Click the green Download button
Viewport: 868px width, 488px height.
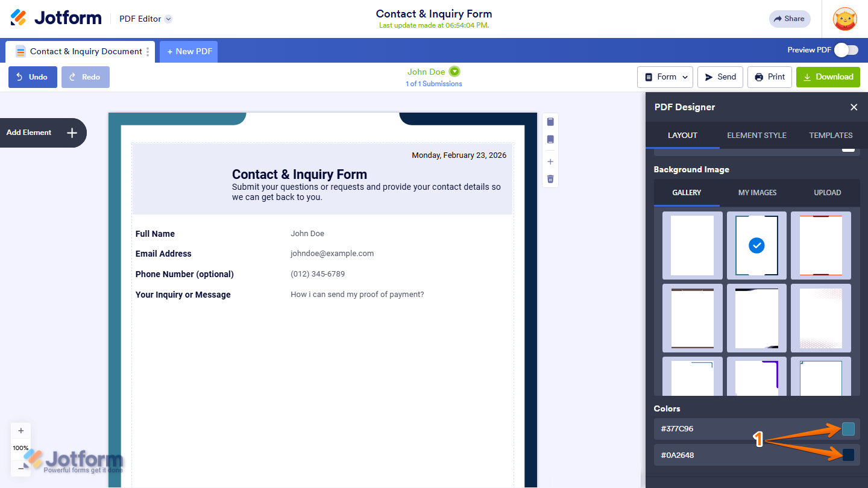(x=828, y=77)
